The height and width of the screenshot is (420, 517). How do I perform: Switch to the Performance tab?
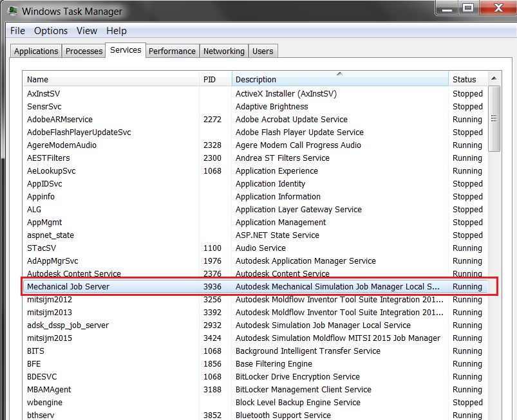pos(172,51)
